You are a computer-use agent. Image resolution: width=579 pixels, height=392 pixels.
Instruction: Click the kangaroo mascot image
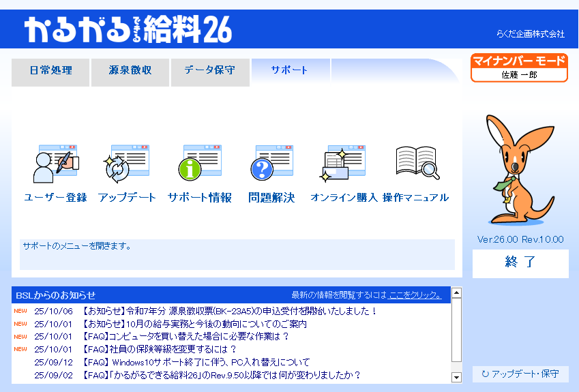520,170
